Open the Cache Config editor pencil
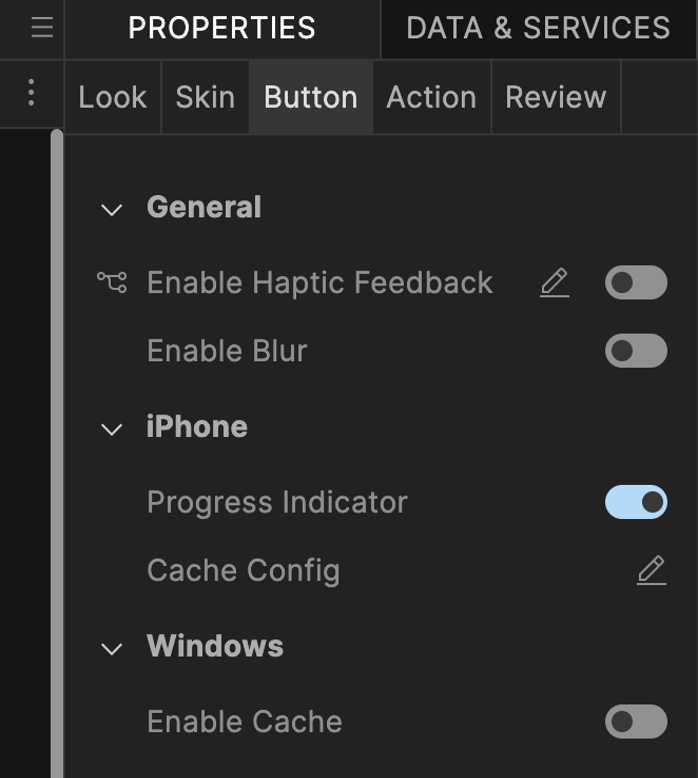 tap(651, 570)
